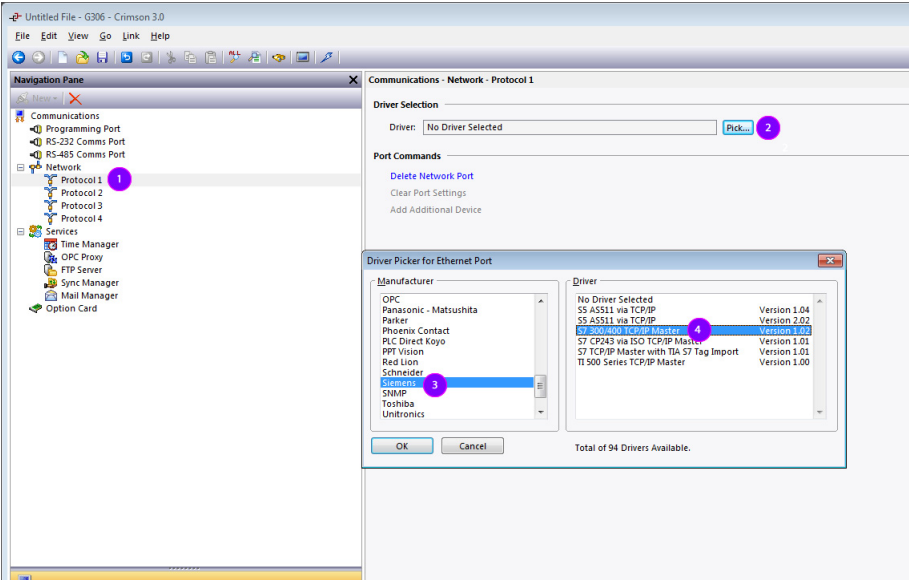
Task: Open the View menu
Action: [78, 36]
